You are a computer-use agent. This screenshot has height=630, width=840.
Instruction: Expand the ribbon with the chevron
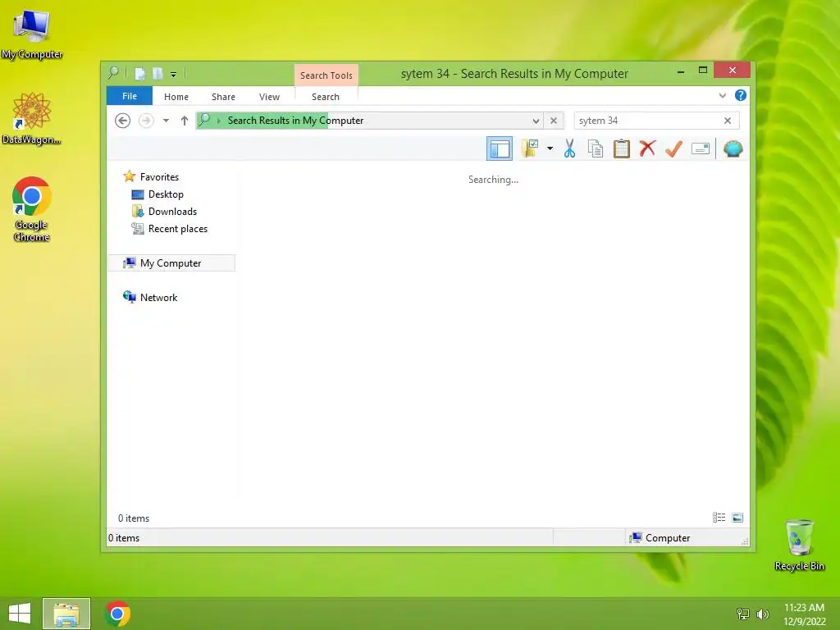tap(722, 95)
